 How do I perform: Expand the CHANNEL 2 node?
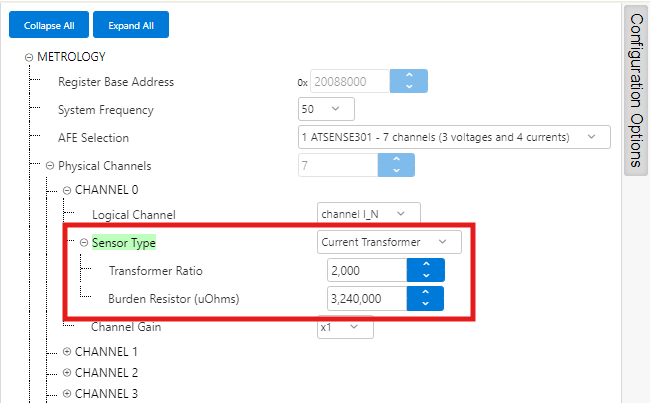coord(67,372)
